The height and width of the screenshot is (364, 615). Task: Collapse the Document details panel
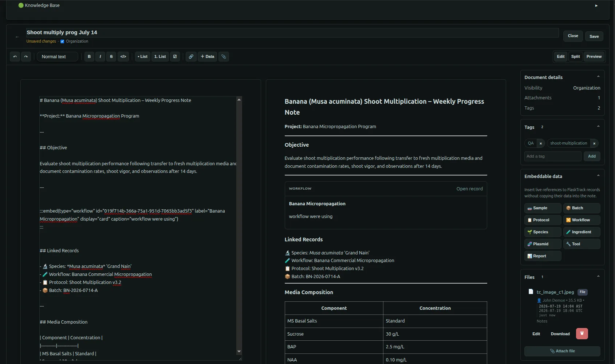point(598,77)
